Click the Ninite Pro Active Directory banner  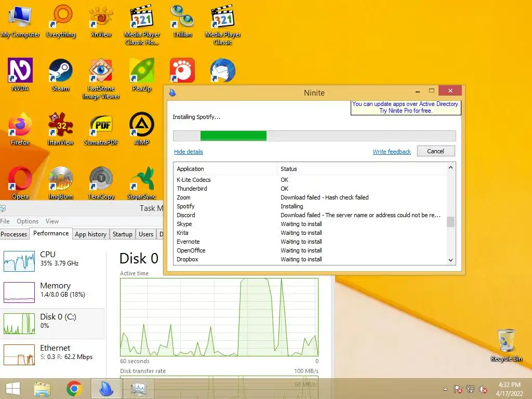[x=405, y=107]
